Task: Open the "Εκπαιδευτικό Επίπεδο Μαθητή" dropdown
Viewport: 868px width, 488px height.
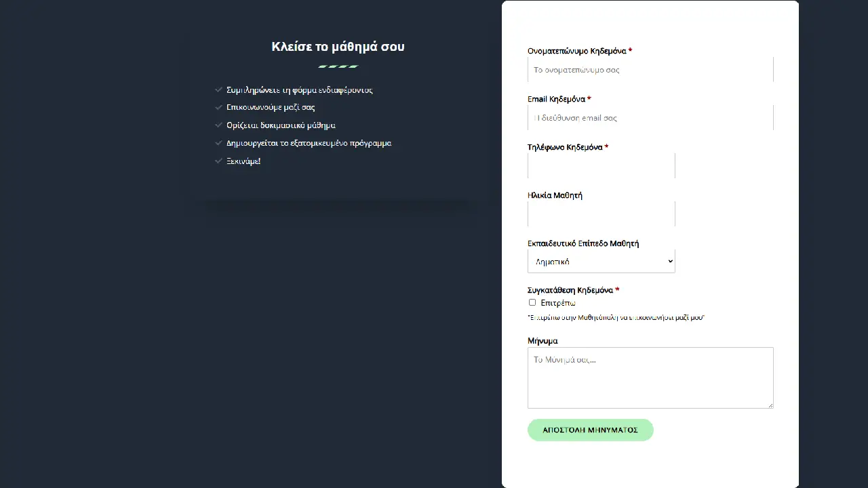Action: 601,262
